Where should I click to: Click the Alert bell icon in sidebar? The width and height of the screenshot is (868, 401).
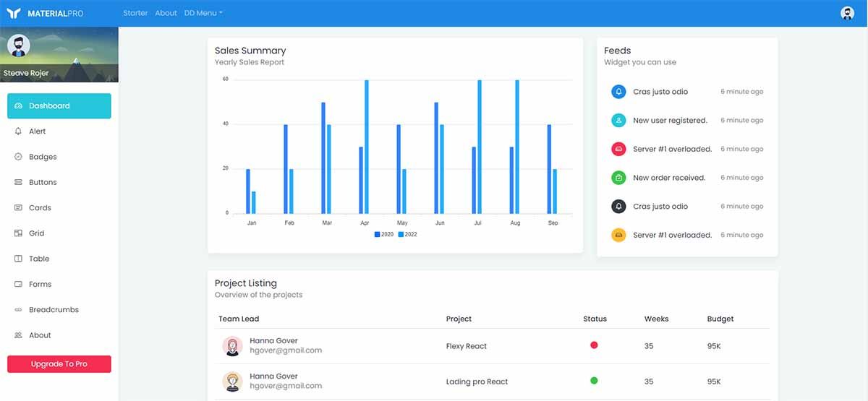coord(18,131)
